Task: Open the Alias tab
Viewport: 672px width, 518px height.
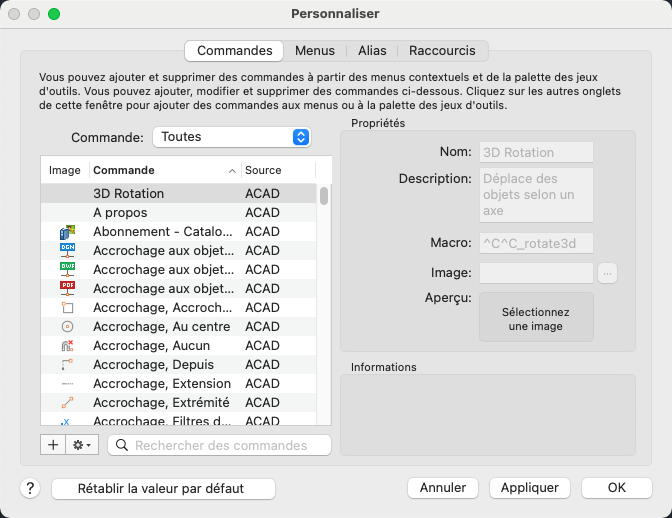Action: (372, 50)
